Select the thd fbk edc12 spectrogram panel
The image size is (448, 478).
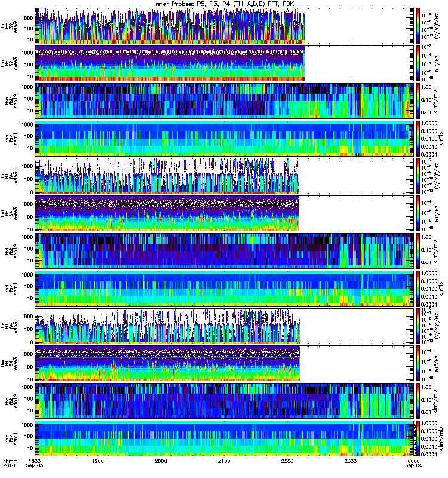(x=225, y=251)
